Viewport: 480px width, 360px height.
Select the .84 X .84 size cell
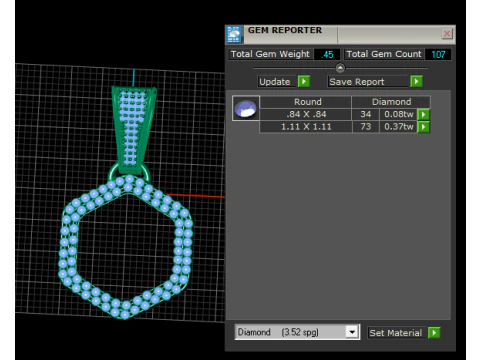click(x=306, y=114)
